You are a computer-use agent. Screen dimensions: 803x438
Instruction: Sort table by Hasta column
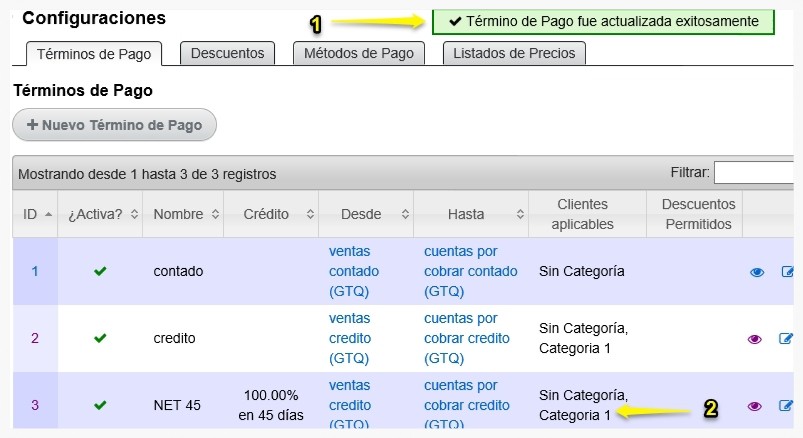(471, 214)
